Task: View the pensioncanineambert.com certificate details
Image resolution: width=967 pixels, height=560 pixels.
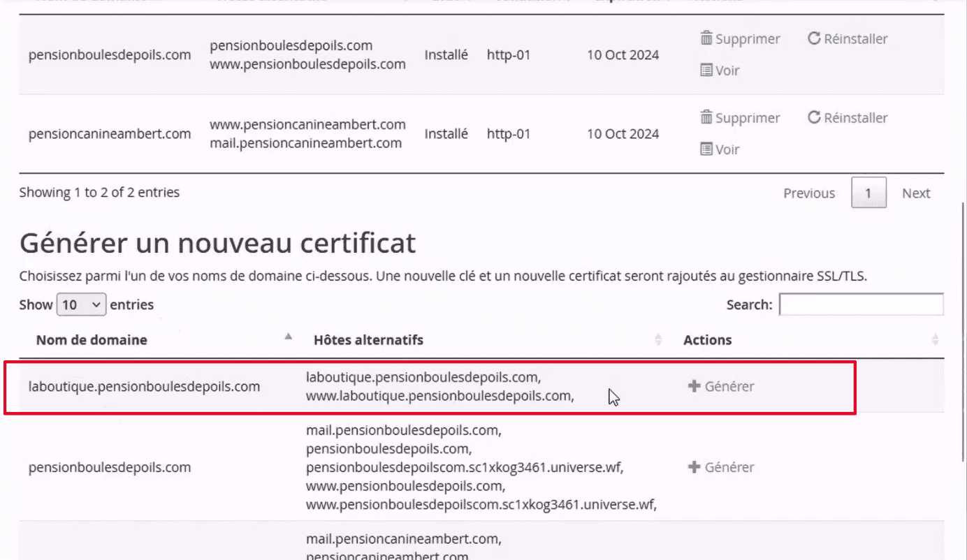Action: click(x=720, y=149)
